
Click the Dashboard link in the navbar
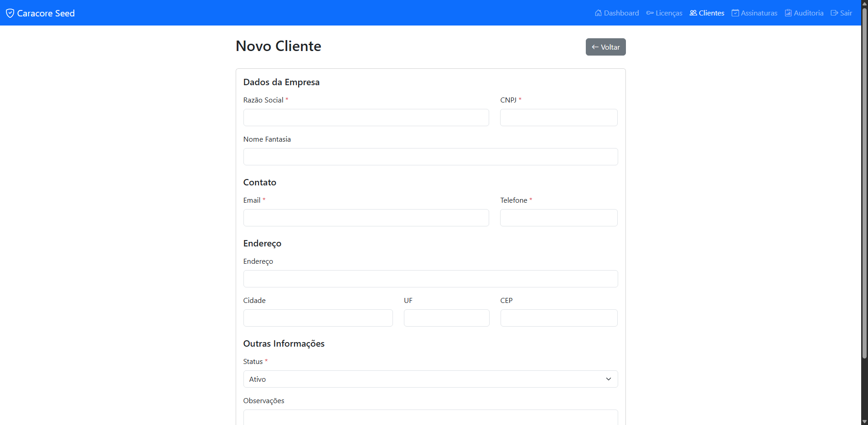pyautogui.click(x=621, y=13)
